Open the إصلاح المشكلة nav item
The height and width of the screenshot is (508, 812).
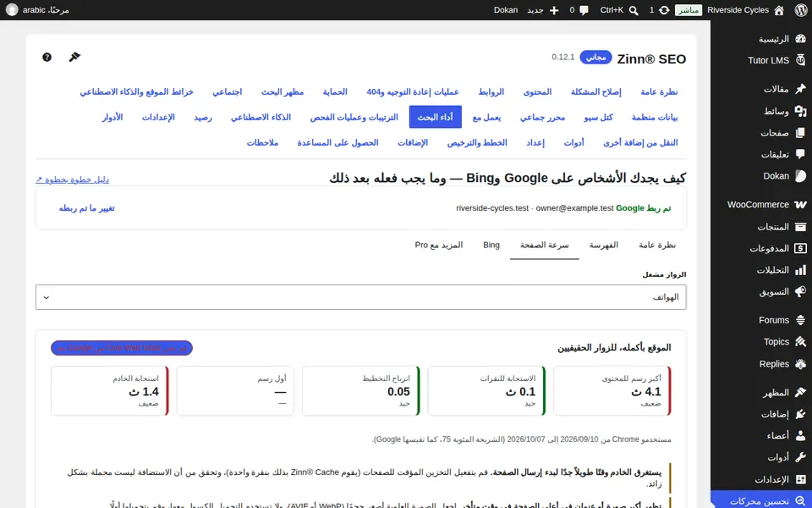click(596, 91)
